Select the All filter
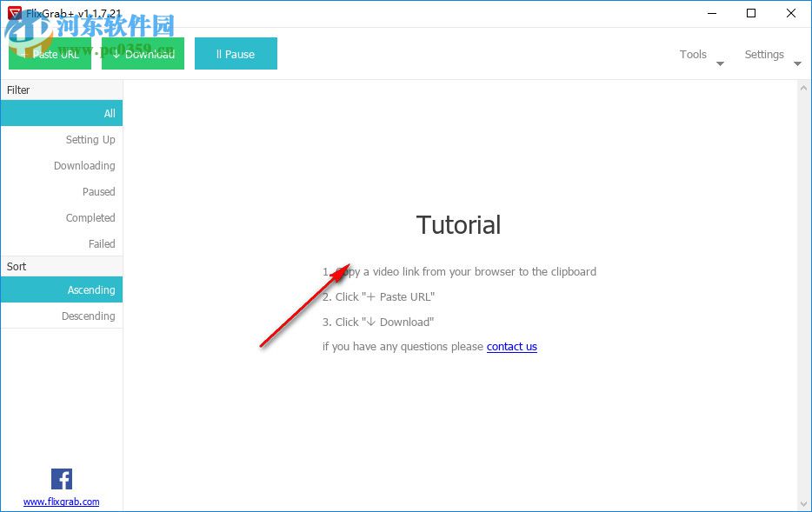This screenshot has width=812, height=512. click(62, 113)
